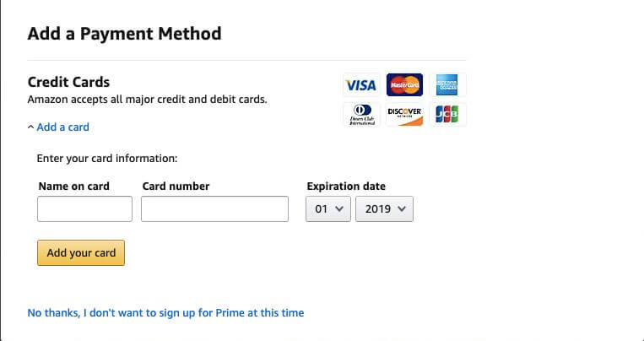The height and width of the screenshot is (341, 644).
Task: Decline Prime via the No thanks link
Action: (x=165, y=312)
